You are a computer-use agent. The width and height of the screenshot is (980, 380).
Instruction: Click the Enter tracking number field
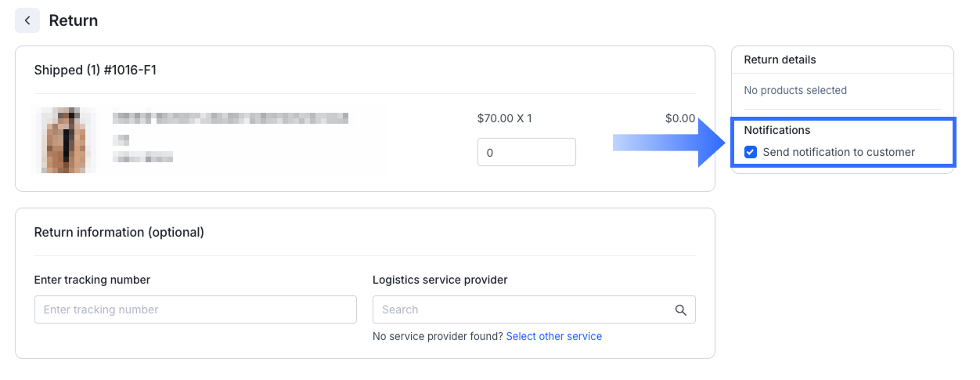tap(195, 309)
